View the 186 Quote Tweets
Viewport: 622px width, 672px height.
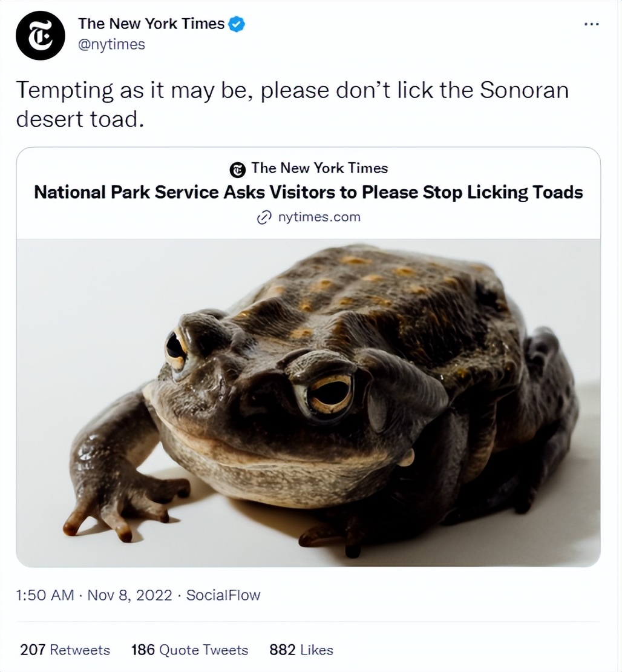[x=189, y=650]
